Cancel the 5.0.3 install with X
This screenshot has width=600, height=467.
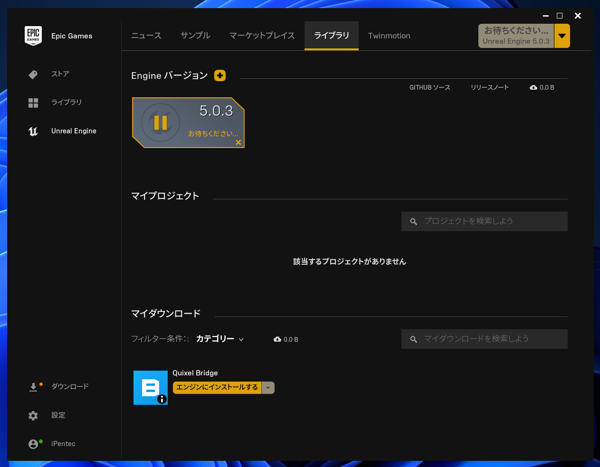(x=238, y=142)
